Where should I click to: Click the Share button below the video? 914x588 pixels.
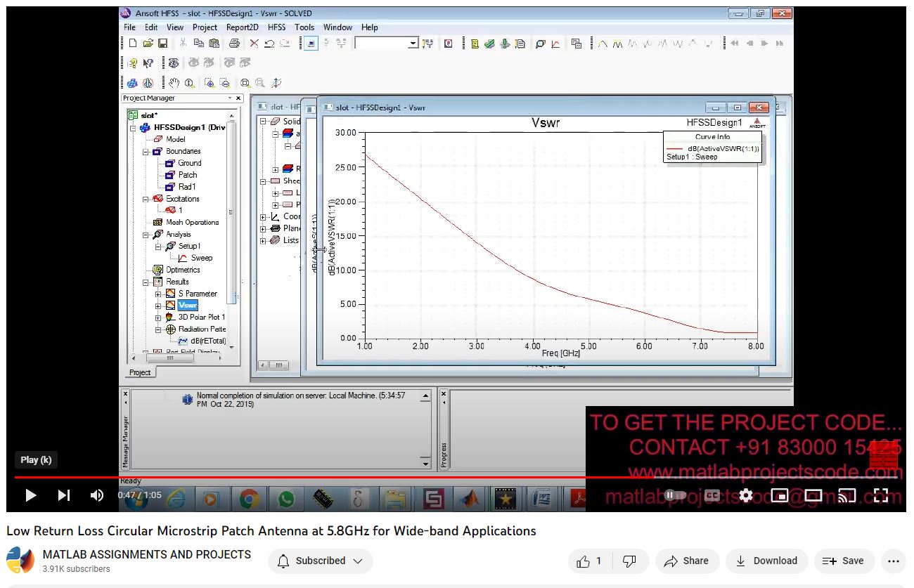(686, 561)
